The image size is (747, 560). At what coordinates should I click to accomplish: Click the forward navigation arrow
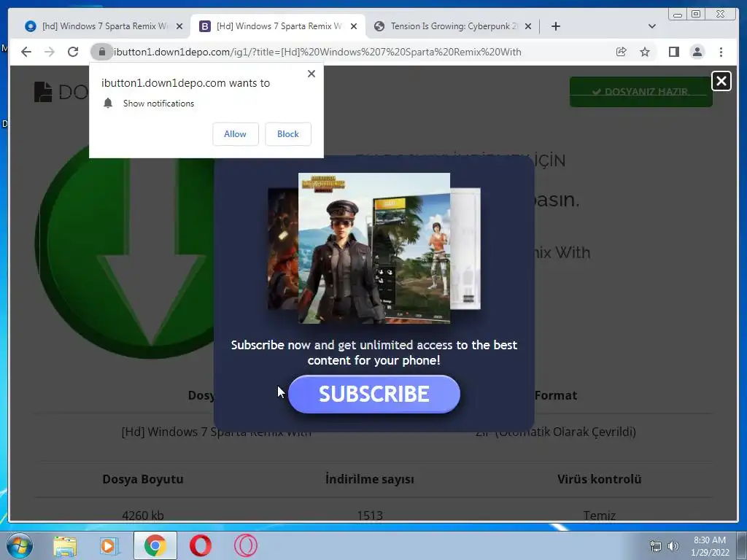pyautogui.click(x=50, y=52)
